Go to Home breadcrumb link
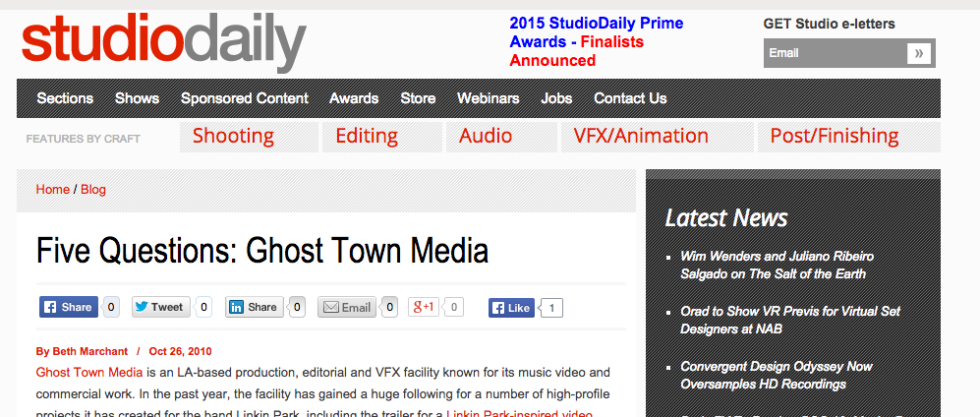The image size is (980, 417). 52,190
